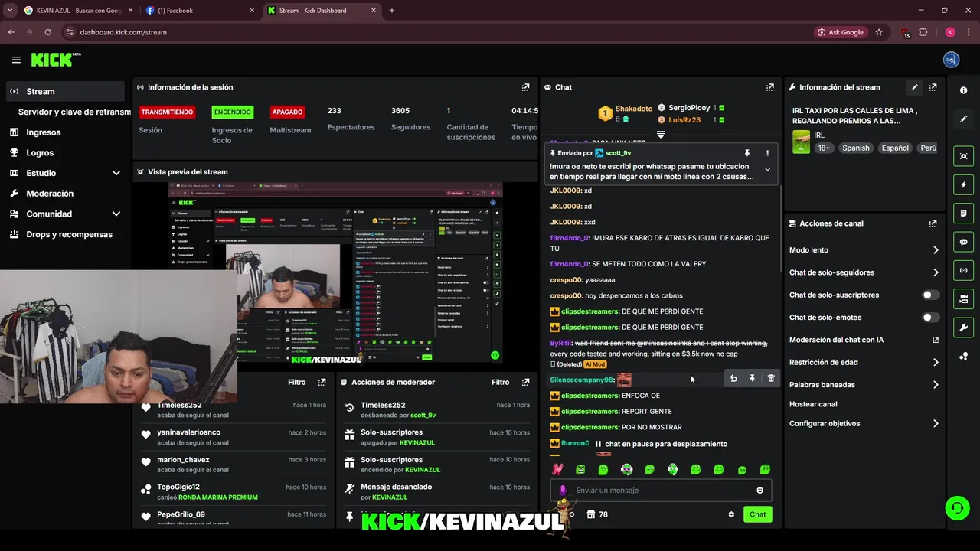Open Chat de solo-seguidores options
Image resolution: width=980 pixels, height=551 pixels.
tap(864, 272)
